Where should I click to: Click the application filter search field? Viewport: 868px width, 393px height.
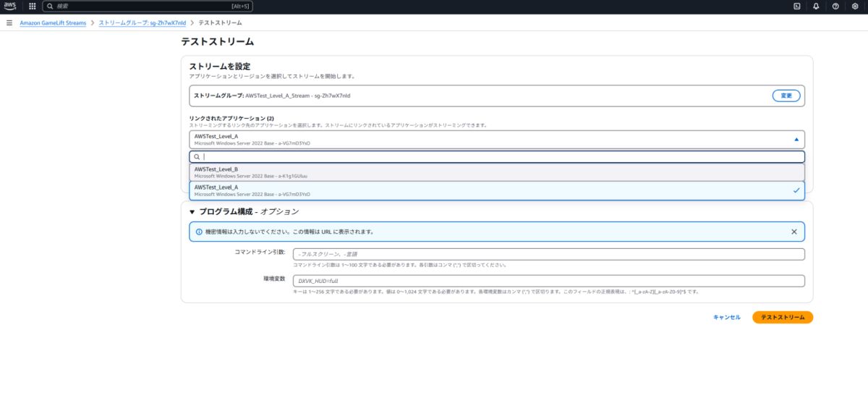(x=497, y=156)
